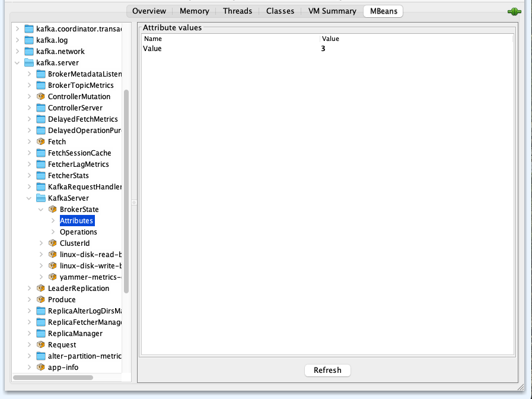Screen dimensions: 532x399
Task: Switch to the Classes tab
Action: click(281, 11)
